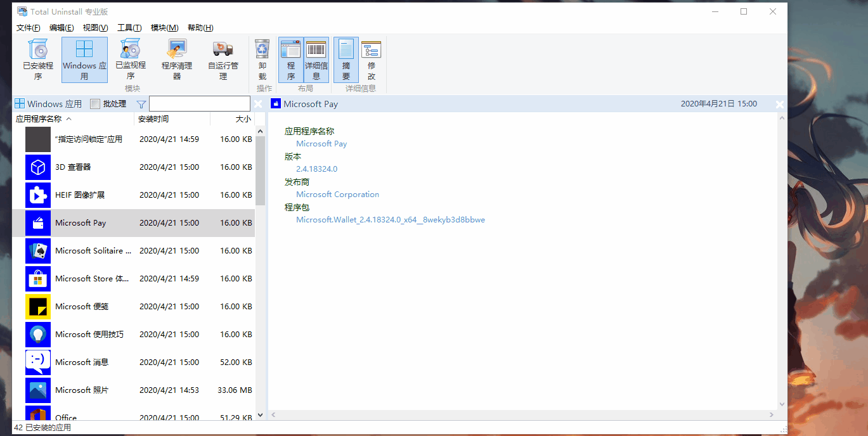
Task: Close the Windows 应用 list panel
Action: (258, 104)
